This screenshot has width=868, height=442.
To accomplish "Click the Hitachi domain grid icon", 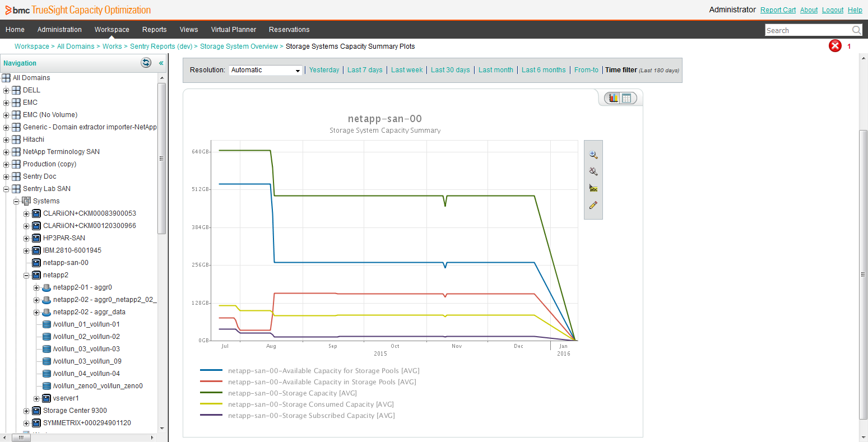I will 16,139.
